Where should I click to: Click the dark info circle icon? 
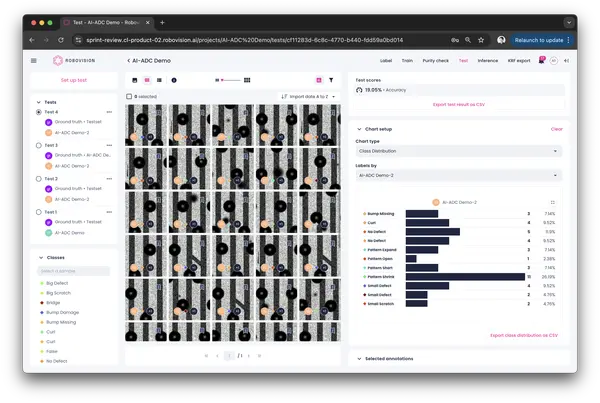[174, 80]
